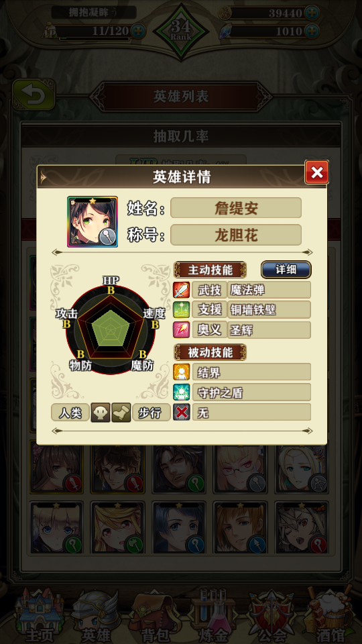Tap the 詹缇安 hero portrait

[x=93, y=222]
